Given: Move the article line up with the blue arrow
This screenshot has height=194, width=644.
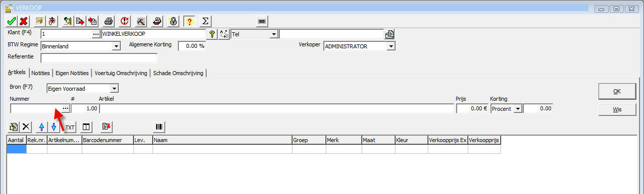Looking at the screenshot, I should [x=41, y=127].
